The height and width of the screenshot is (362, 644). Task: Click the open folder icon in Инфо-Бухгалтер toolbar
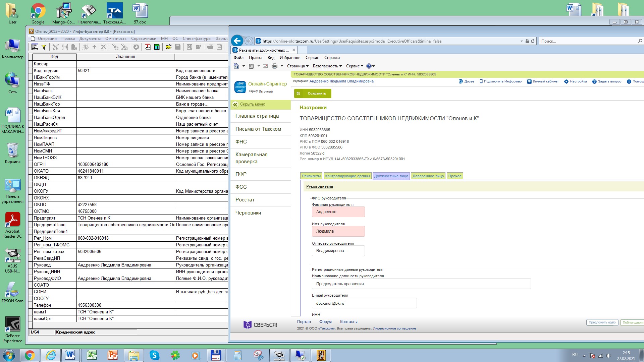coord(169,47)
